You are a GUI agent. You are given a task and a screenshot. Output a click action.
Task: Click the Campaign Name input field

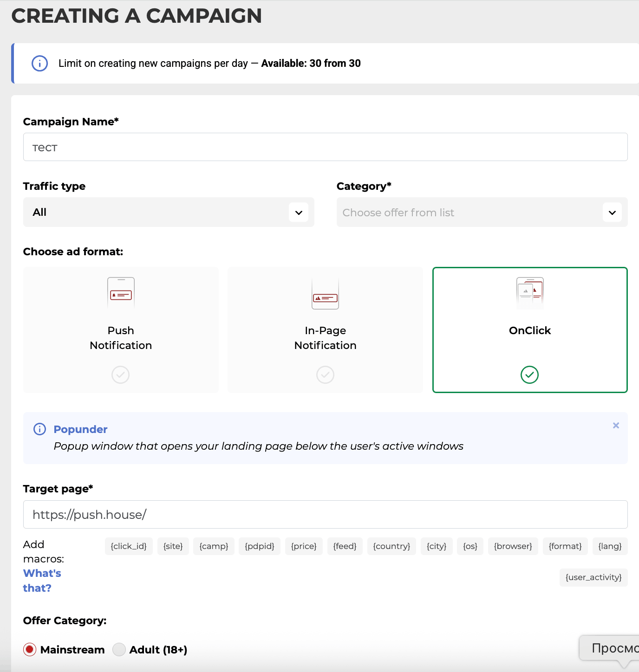tap(325, 147)
